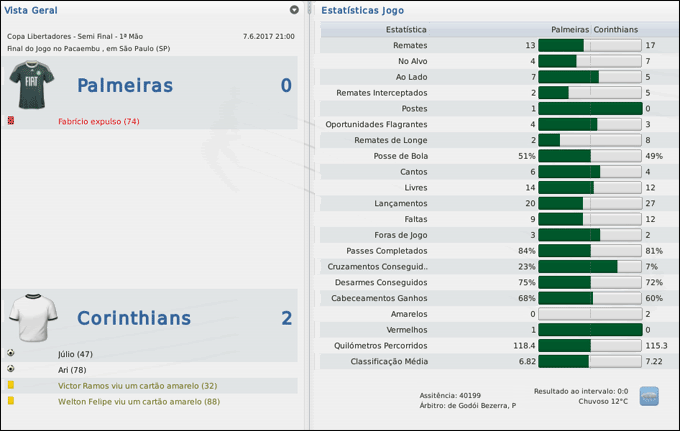The image size is (680, 431).
Task: Click the goal ball icon beside Ari
Action: coord(11,369)
